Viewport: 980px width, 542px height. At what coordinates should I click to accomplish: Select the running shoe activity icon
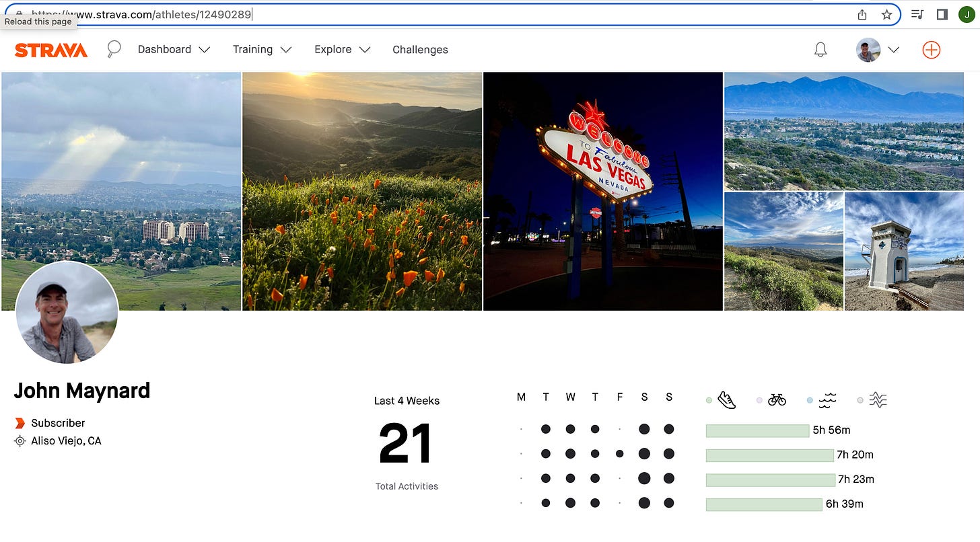[726, 400]
